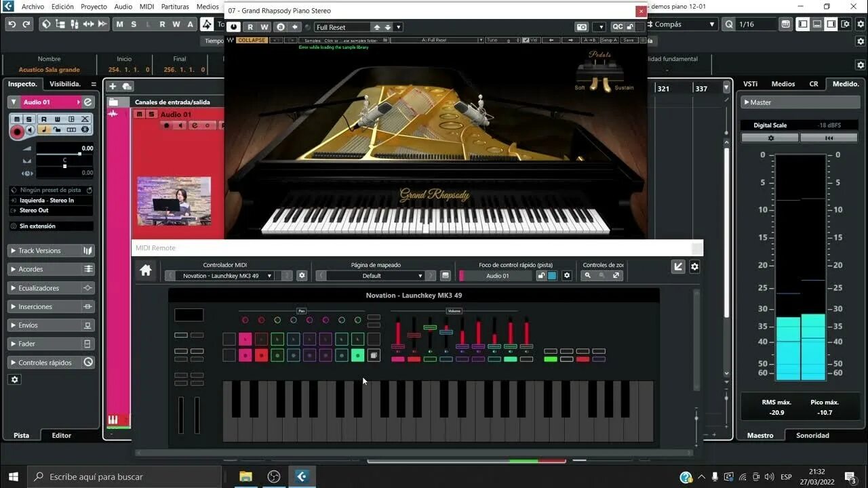The width and height of the screenshot is (868, 488).
Task: Open the Compás grid type dropdown
Action: tap(680, 24)
